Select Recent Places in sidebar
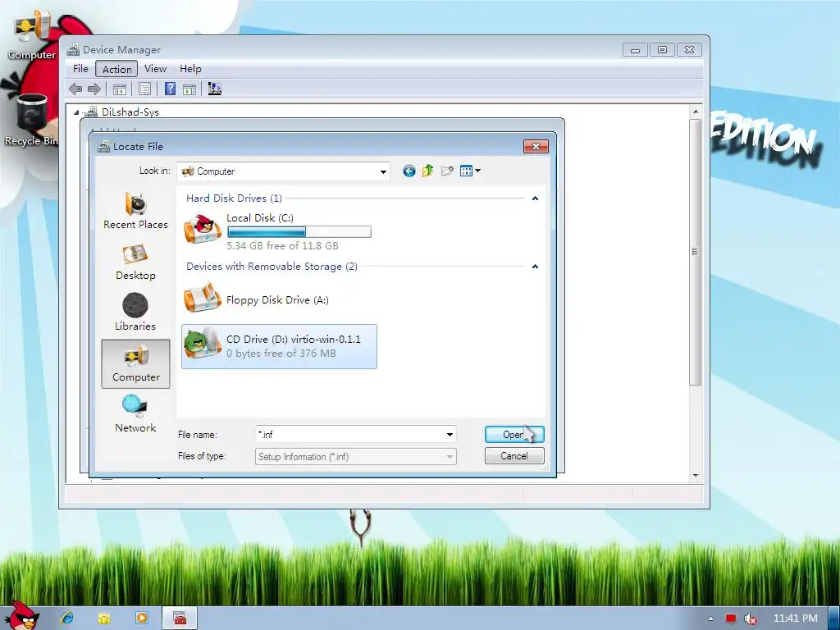 click(x=135, y=211)
